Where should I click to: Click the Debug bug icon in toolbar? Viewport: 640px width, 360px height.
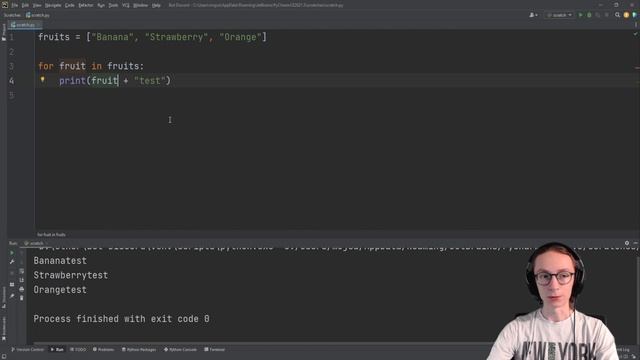pyautogui.click(x=589, y=15)
